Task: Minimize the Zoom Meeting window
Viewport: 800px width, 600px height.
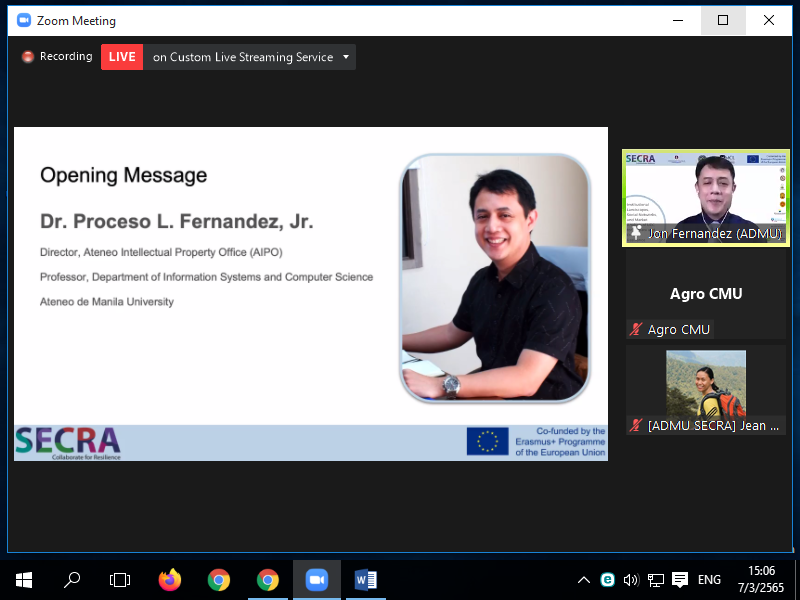Action: point(678,20)
